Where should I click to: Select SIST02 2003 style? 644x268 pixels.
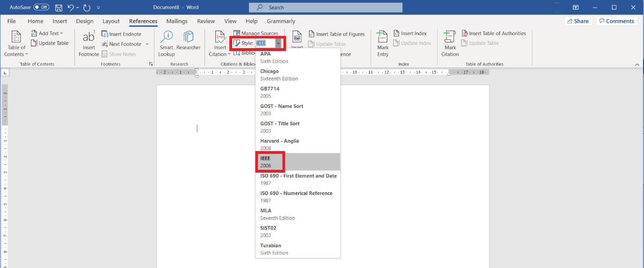point(298,231)
